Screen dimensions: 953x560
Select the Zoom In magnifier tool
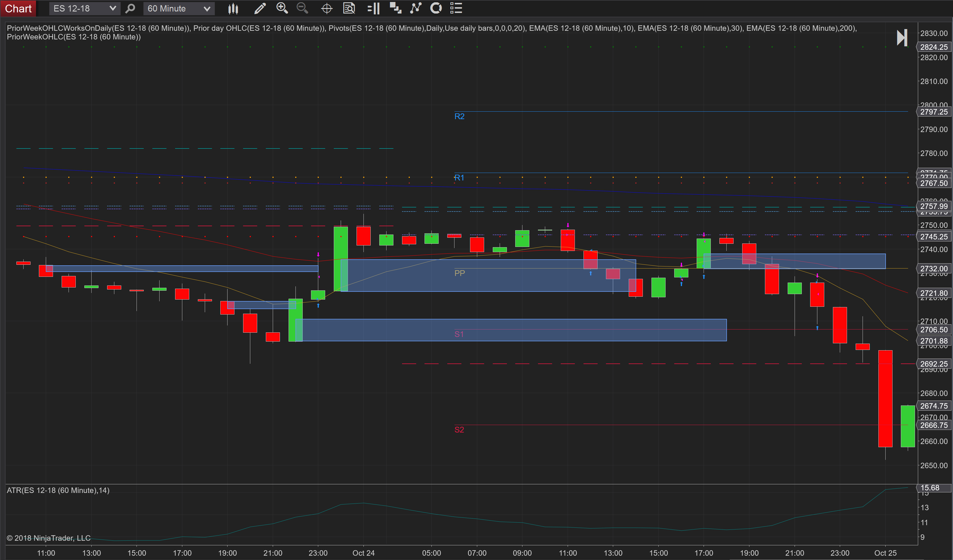[282, 8]
